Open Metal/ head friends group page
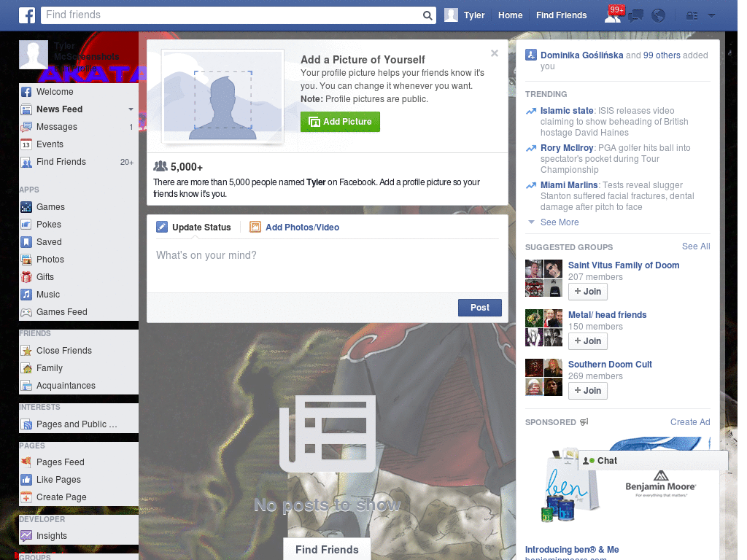The width and height of the screenshot is (747, 560). point(607,315)
